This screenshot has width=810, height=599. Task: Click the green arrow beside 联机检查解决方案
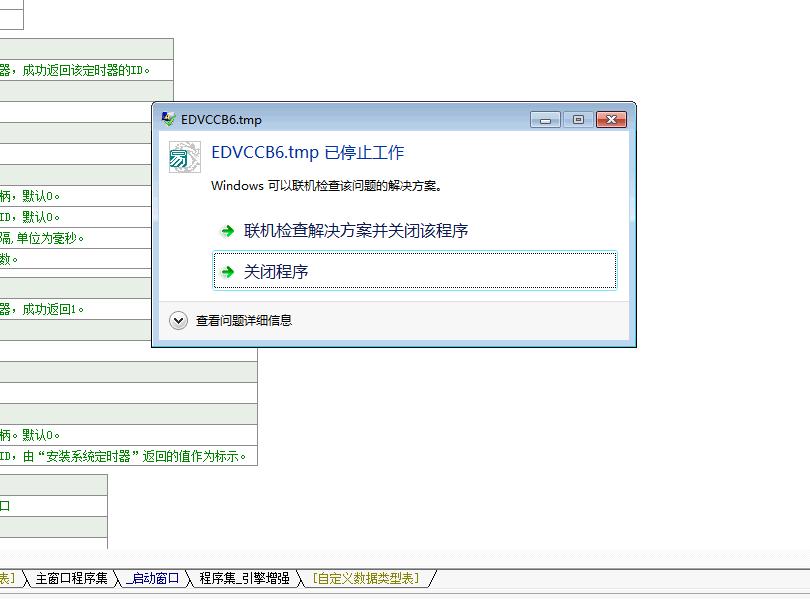[x=227, y=231]
